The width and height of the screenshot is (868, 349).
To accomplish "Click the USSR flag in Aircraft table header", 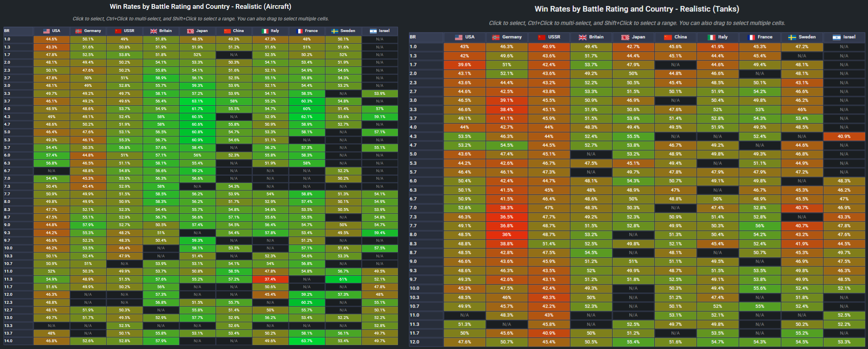I will point(118,31).
